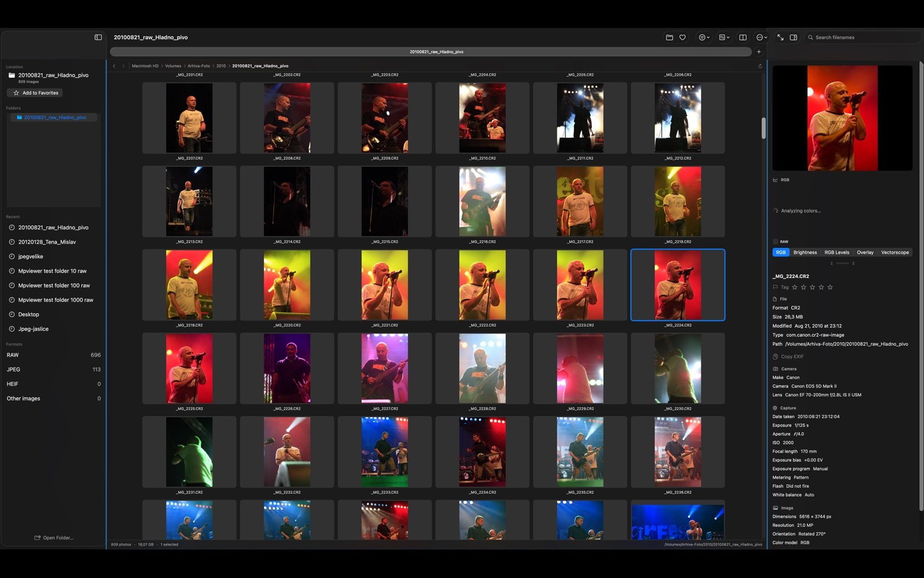Open recent folder Mpviewer test folder 1000 raw
924x578 pixels.
coord(55,300)
